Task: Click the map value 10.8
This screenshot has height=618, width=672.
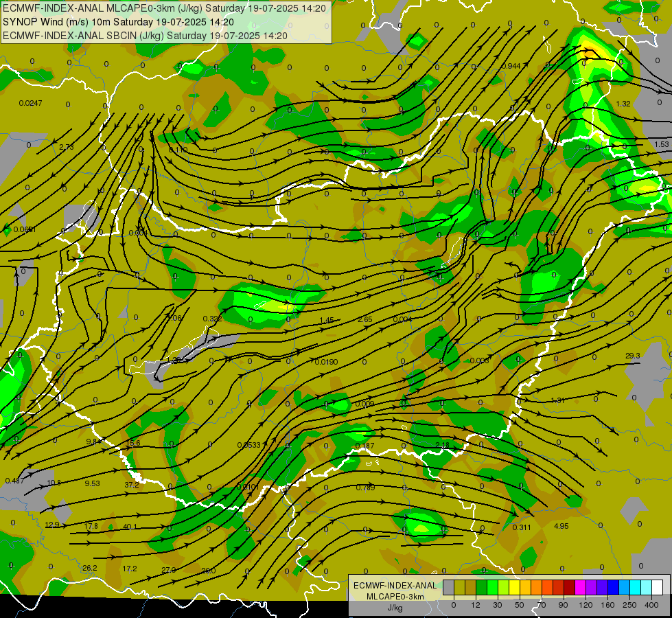Action: pos(54,483)
